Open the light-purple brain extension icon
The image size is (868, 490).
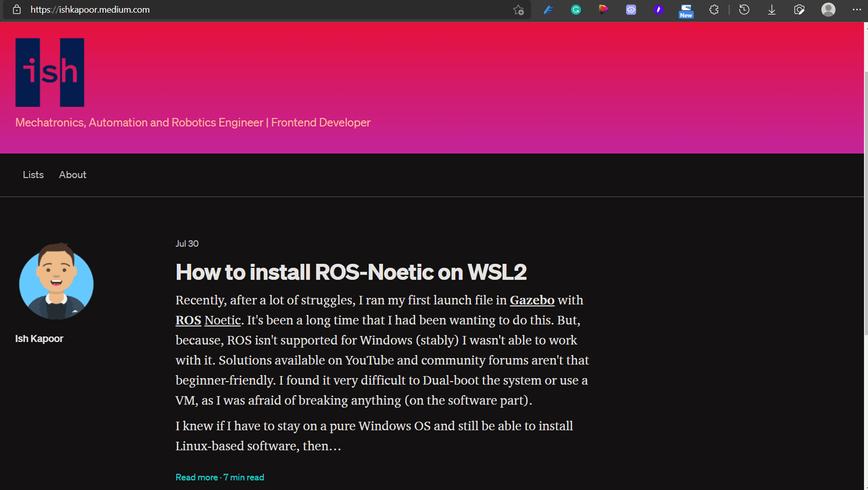(631, 10)
